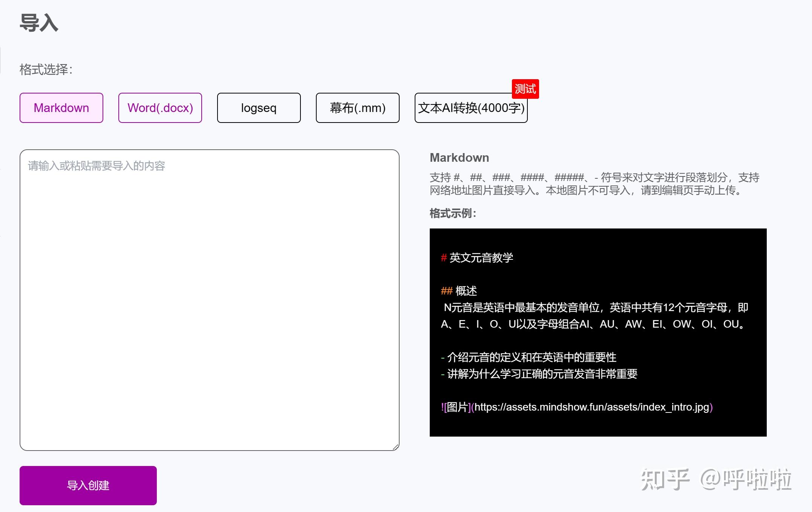Click the 导入创建 button
Viewport: 812px width, 512px height.
[x=88, y=486]
